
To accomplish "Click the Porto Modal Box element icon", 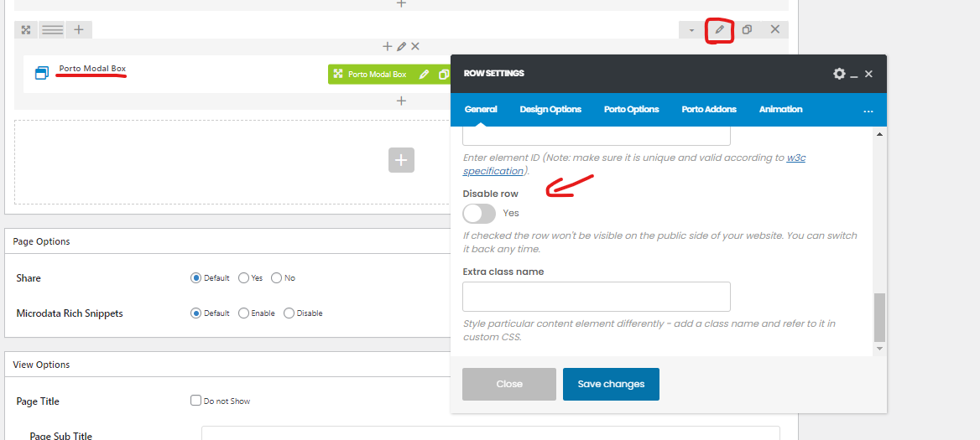I will [42, 73].
